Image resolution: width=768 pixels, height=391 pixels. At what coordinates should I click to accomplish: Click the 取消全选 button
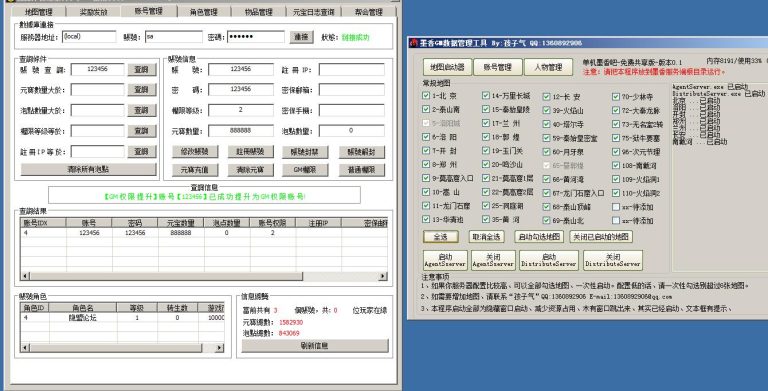pyautogui.click(x=486, y=237)
